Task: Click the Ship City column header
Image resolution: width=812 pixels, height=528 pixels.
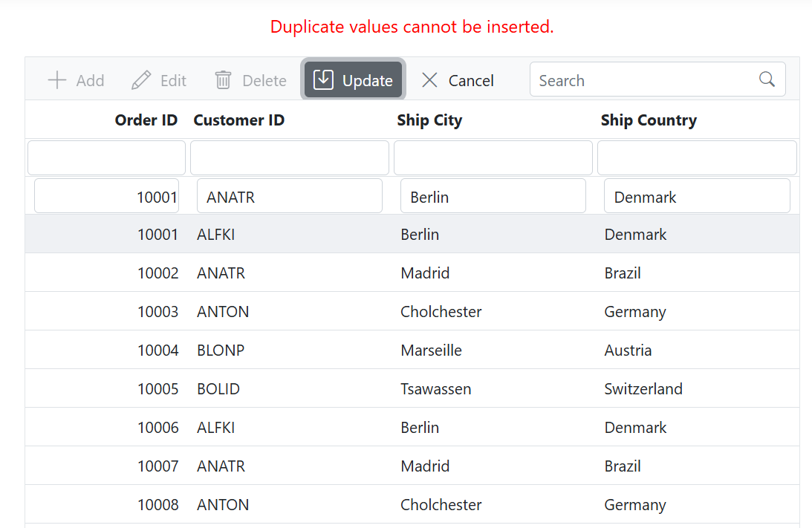Action: pyautogui.click(x=429, y=120)
